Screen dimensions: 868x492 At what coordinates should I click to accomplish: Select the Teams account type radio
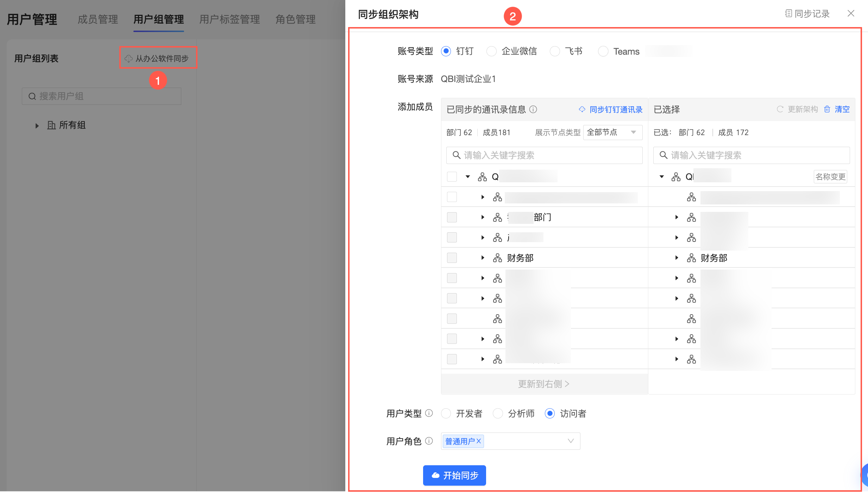tap(603, 51)
